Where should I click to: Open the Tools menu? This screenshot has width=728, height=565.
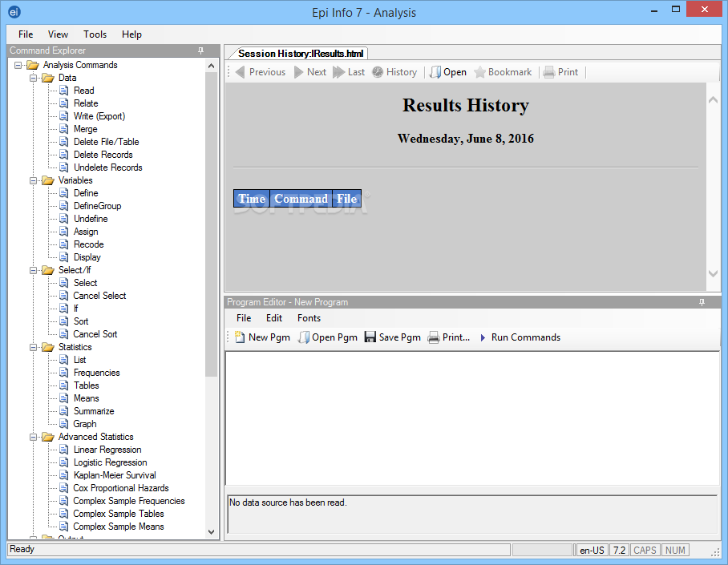tap(95, 34)
